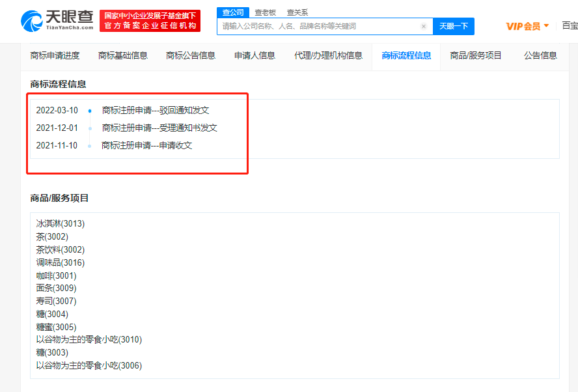Click the 天眼一下 search button

coord(454,26)
